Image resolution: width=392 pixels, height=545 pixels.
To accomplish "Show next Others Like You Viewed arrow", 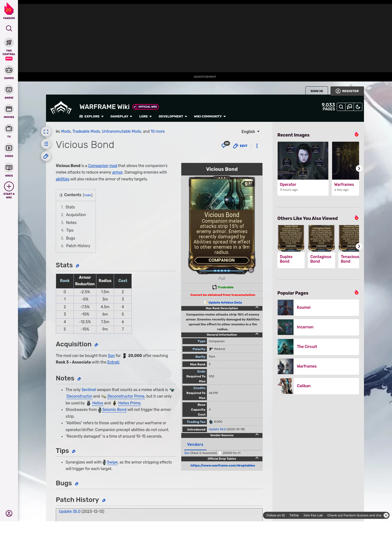I will click(359, 246).
